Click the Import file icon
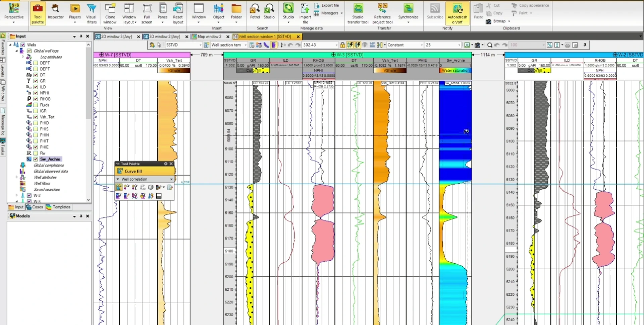644x325 pixels. pos(305,13)
